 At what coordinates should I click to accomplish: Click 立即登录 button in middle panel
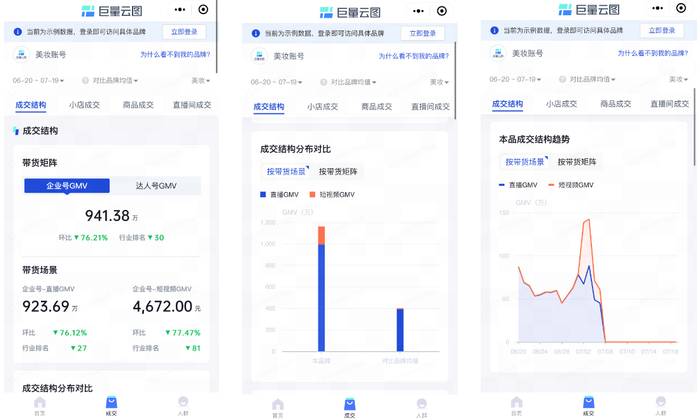coord(422,33)
